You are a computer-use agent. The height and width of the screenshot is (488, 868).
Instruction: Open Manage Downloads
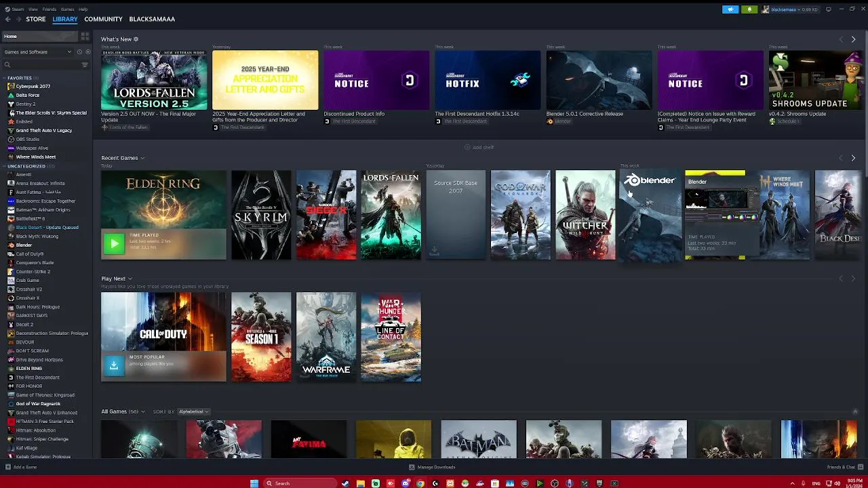point(432,467)
